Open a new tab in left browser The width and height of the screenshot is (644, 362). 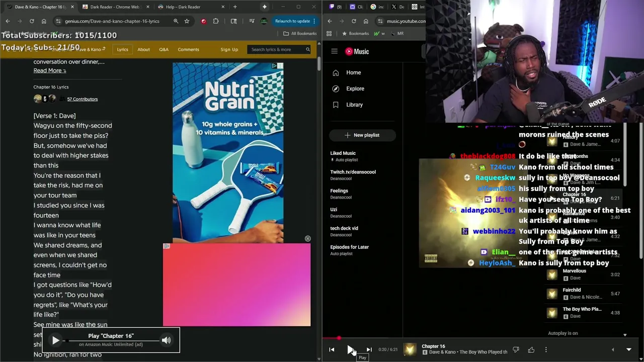[235, 7]
